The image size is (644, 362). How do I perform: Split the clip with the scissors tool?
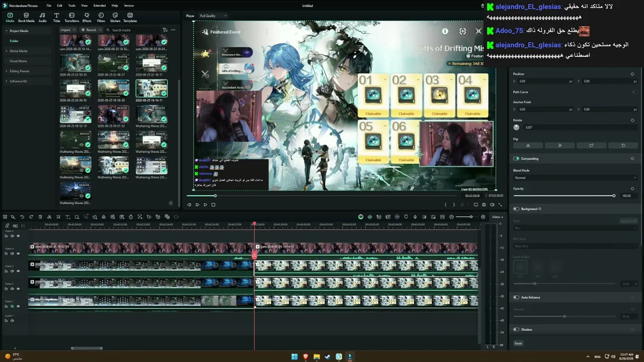(x=49, y=217)
